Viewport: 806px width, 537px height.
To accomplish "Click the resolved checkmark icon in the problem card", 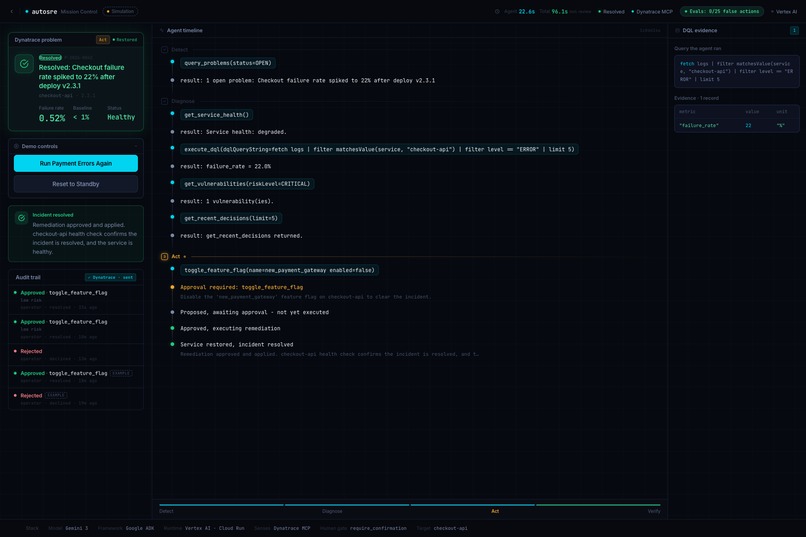I will 24,64.
